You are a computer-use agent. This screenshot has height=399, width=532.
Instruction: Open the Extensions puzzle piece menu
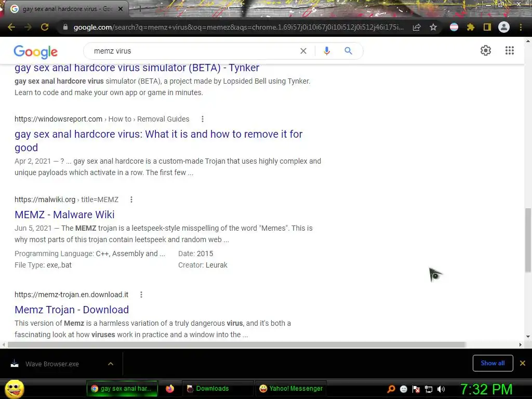tap(471, 27)
